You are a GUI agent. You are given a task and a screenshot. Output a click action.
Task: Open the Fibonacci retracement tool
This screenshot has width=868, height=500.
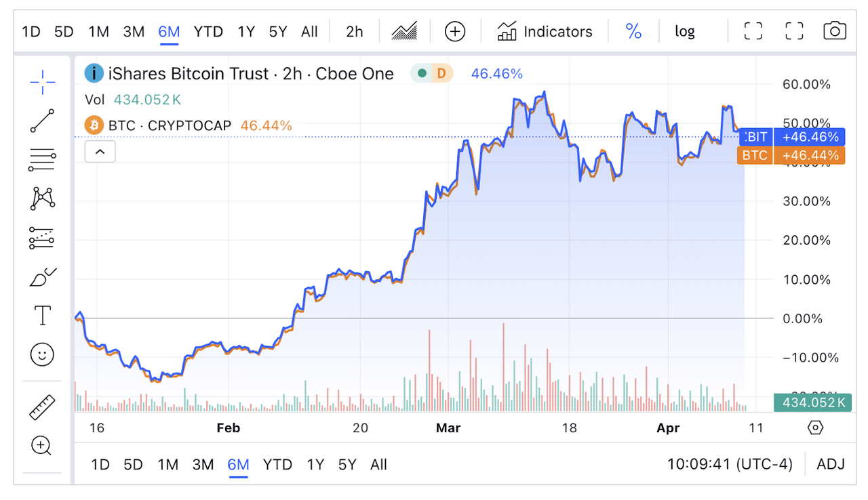pyautogui.click(x=42, y=160)
